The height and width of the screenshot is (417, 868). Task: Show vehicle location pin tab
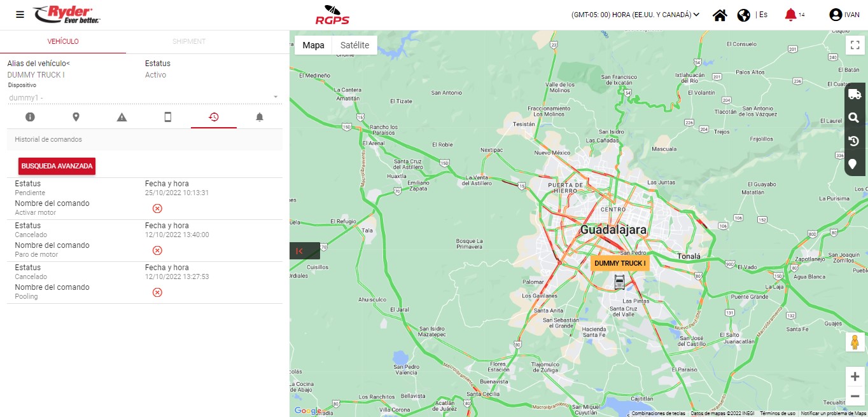tap(76, 117)
